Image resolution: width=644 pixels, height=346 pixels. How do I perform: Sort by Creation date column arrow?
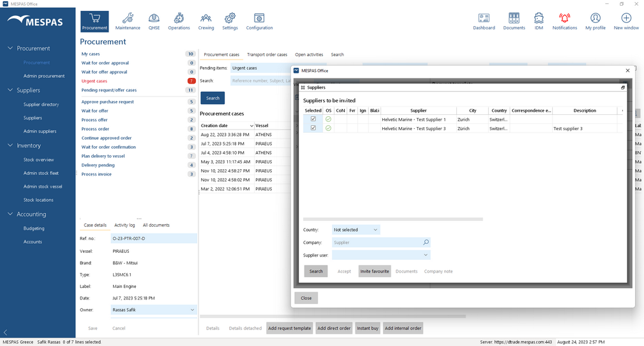[x=251, y=126]
